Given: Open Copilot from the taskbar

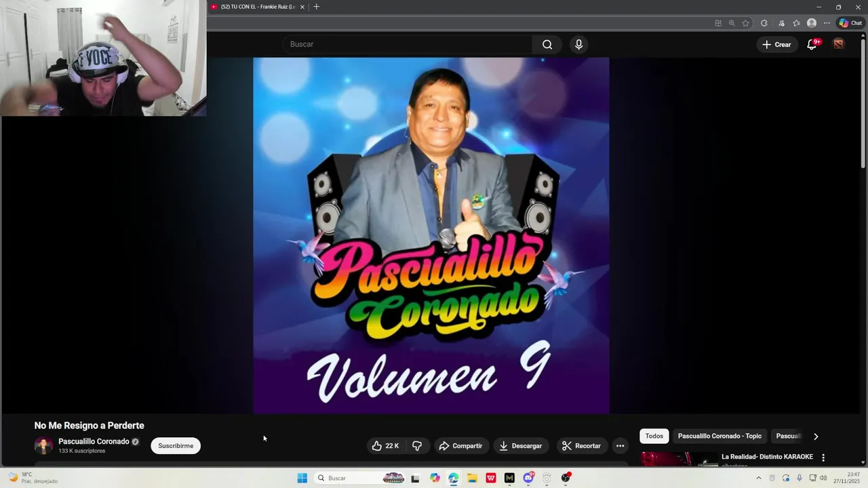Looking at the screenshot, I should (x=435, y=478).
